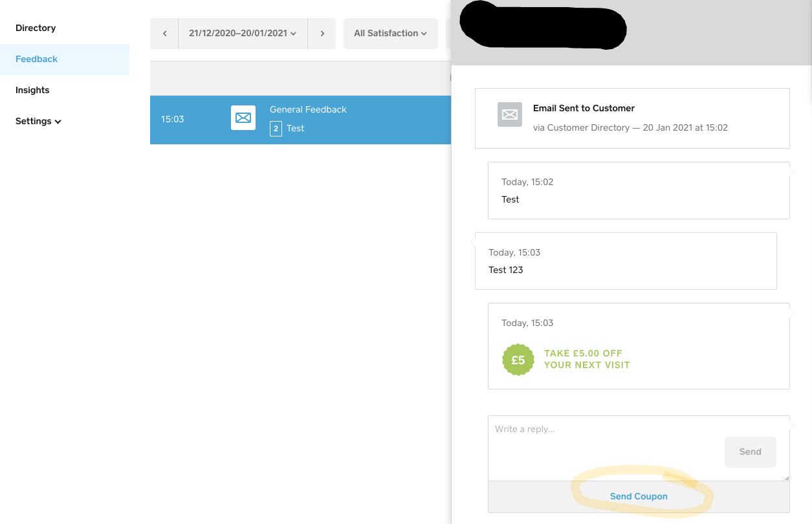Go to the previous date range
812x524 pixels.
tap(164, 34)
